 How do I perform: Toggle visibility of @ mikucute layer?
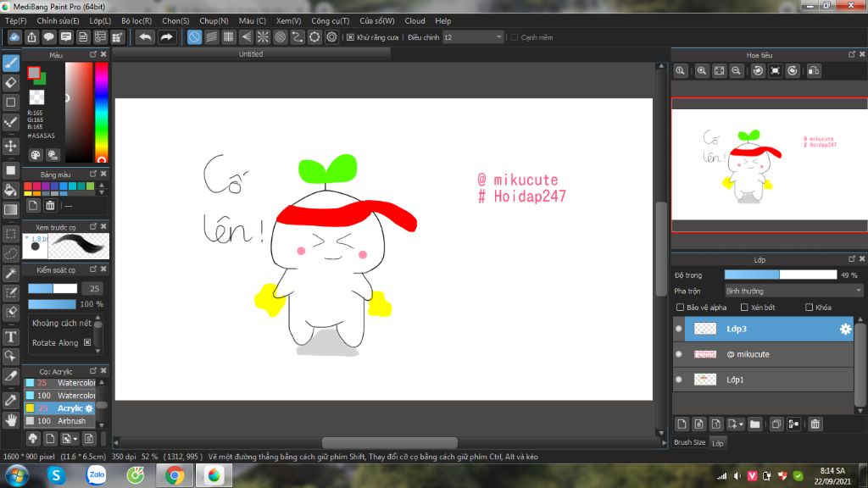[x=679, y=354]
